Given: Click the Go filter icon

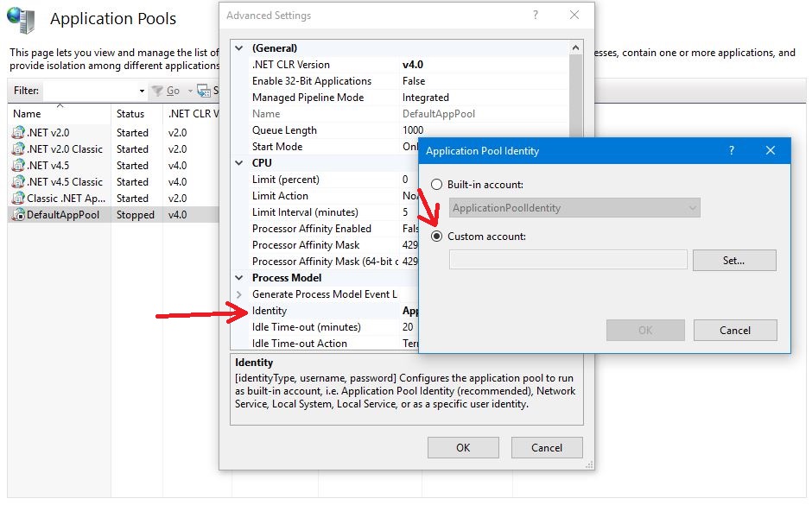Looking at the screenshot, I should click(157, 91).
